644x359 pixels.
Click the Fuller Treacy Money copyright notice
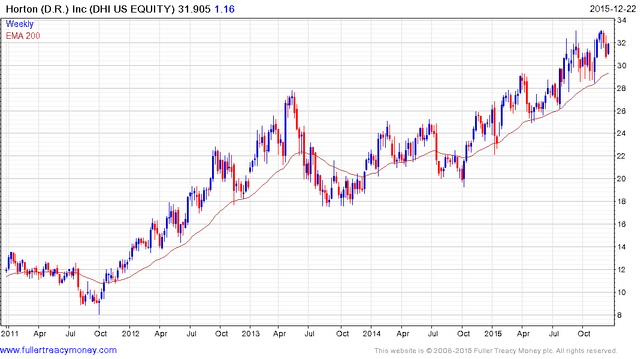tap(495, 351)
